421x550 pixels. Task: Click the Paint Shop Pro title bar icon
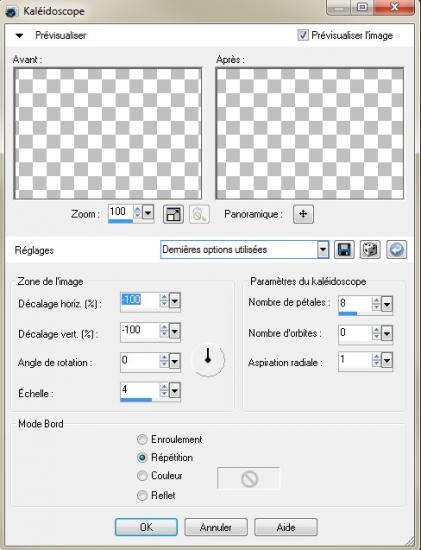coord(12,11)
